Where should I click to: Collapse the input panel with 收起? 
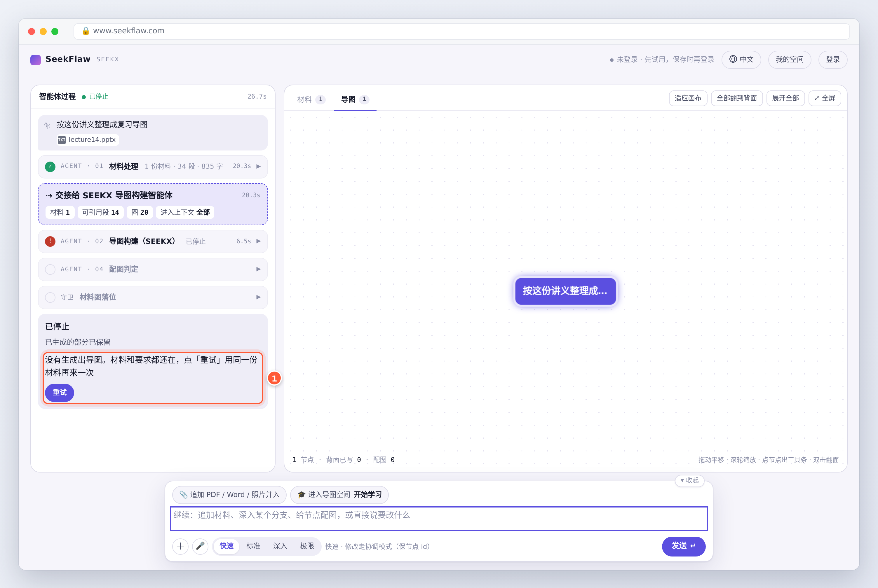[x=689, y=480]
